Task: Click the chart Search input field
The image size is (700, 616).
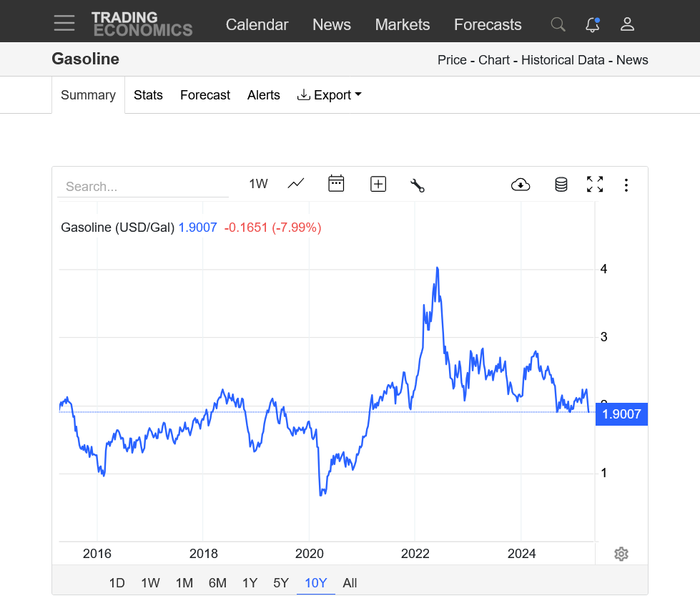Action: tap(143, 187)
